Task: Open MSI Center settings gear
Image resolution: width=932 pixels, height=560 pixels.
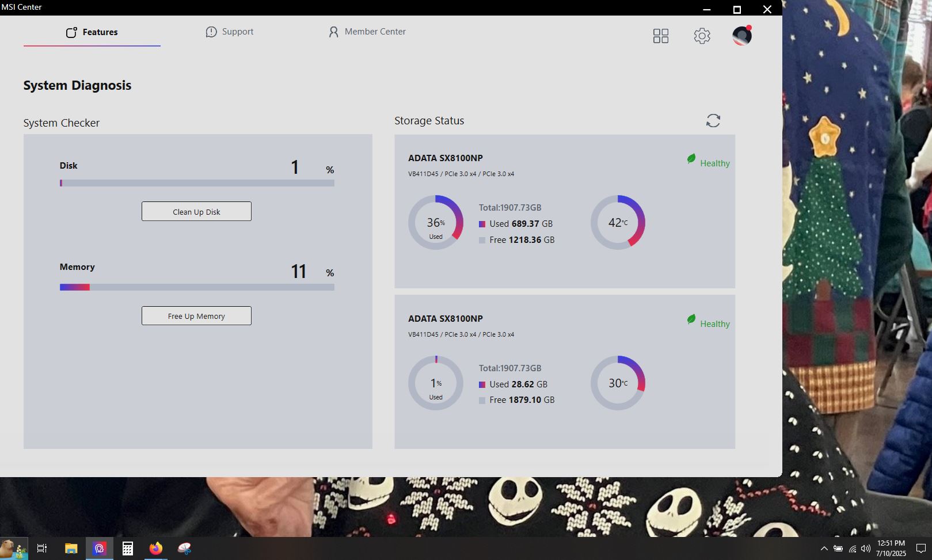Action: coord(702,36)
